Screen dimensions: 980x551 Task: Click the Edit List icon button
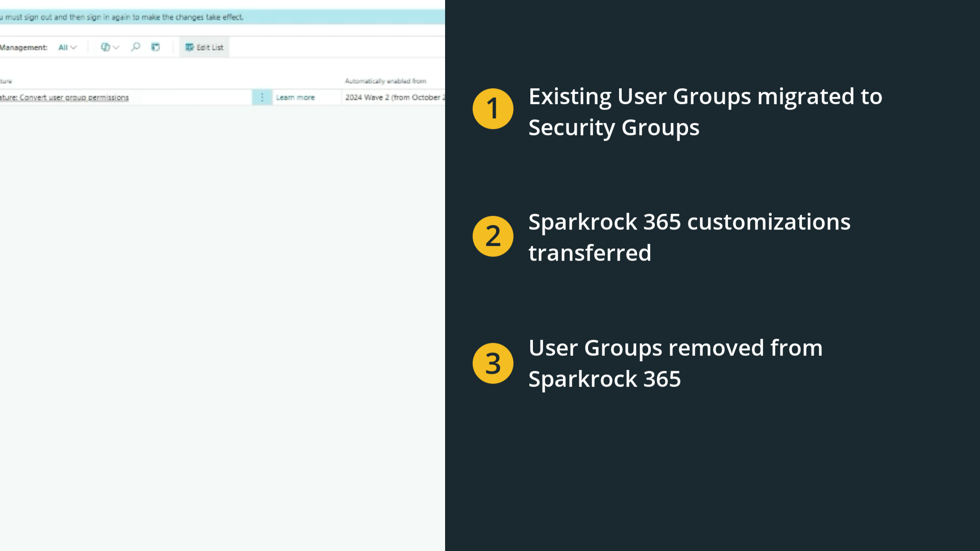[189, 47]
